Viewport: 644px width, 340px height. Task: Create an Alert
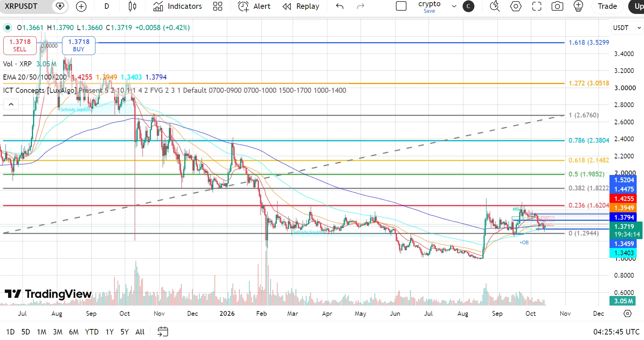coord(254,6)
